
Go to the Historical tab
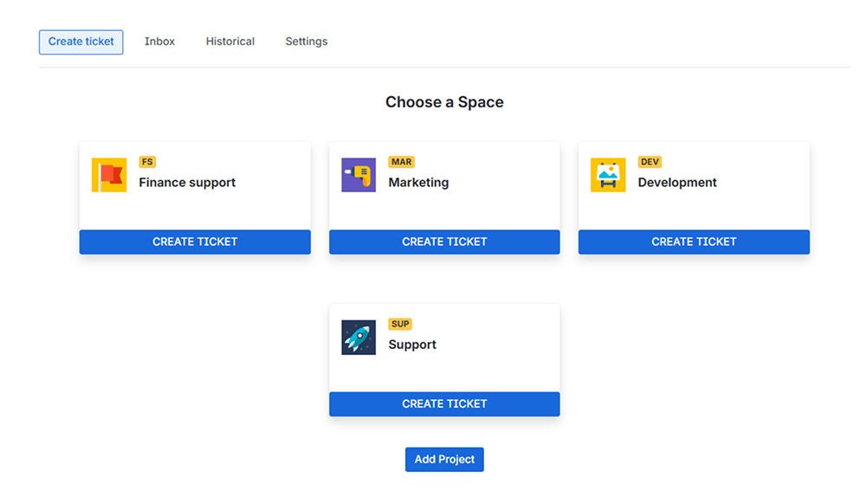[230, 42]
